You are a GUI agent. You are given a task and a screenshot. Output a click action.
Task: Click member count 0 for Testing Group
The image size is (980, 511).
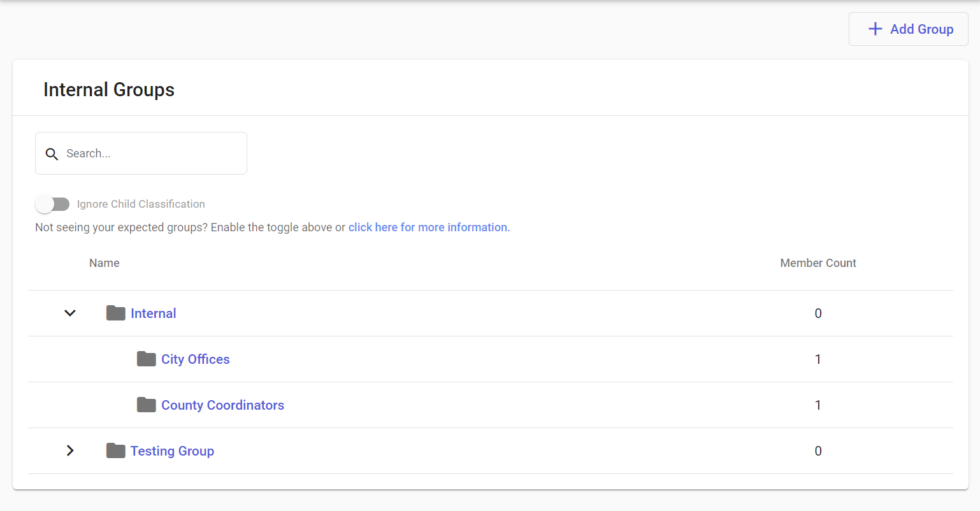click(818, 451)
